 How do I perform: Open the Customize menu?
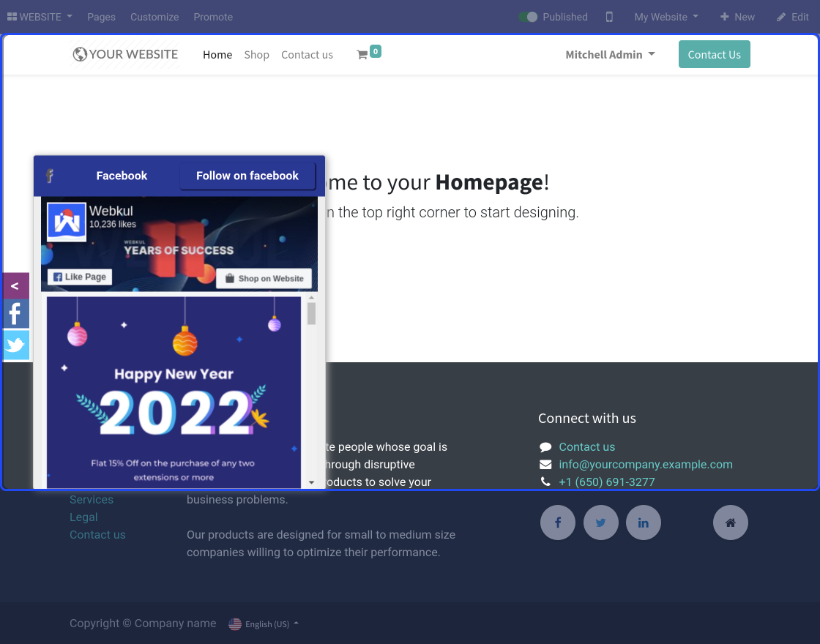pyautogui.click(x=154, y=17)
